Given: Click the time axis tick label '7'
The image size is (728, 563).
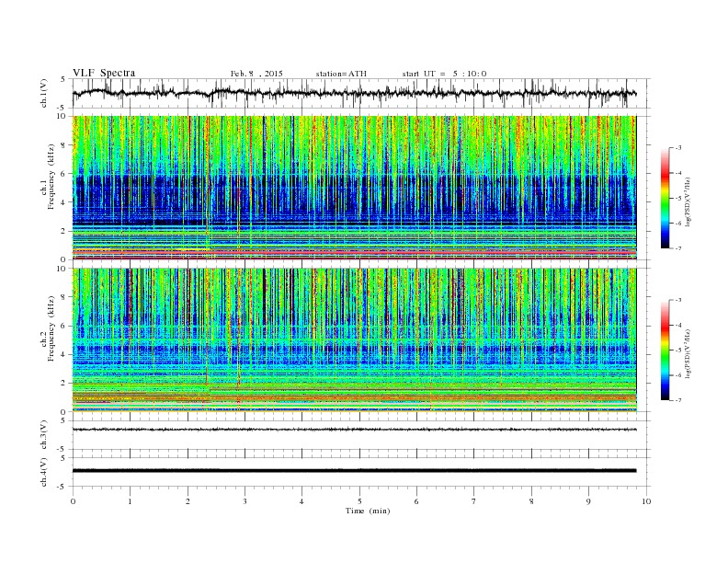Looking at the screenshot, I should point(474,501).
